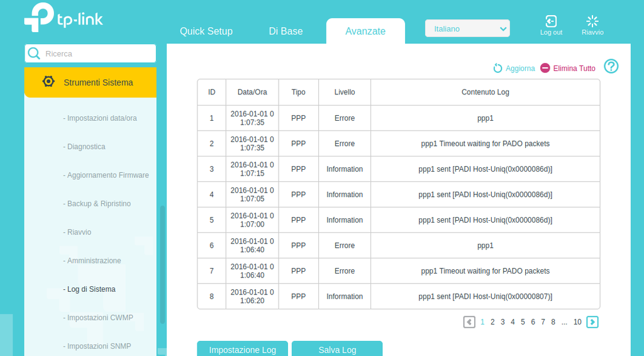The width and height of the screenshot is (644, 356).
Task: Click the Log out icon
Action: (551, 21)
